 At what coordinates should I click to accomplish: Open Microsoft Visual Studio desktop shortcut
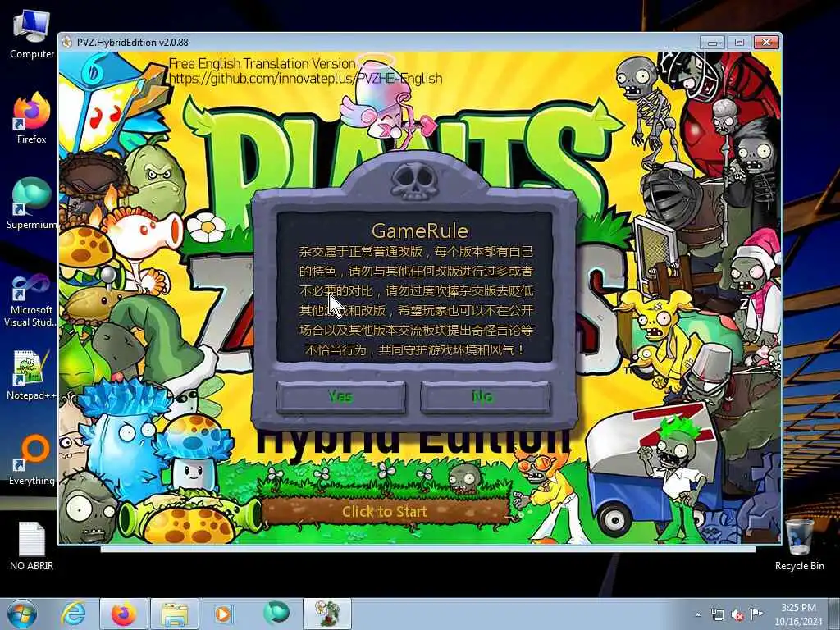tap(32, 300)
